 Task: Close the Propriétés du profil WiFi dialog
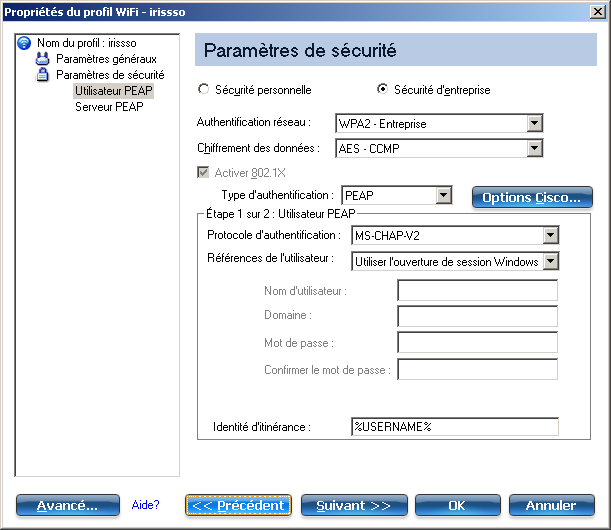[x=598, y=12]
